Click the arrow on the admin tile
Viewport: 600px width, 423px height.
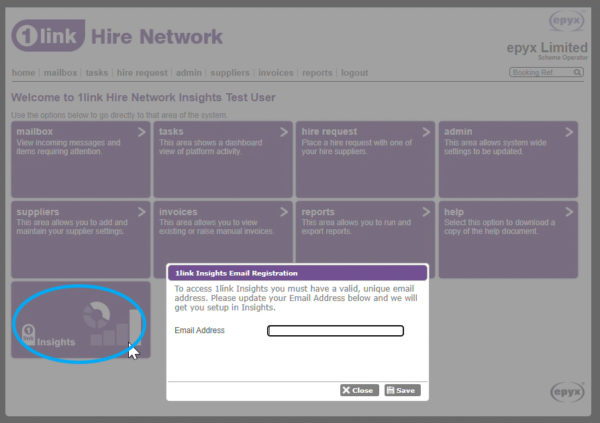(569, 132)
